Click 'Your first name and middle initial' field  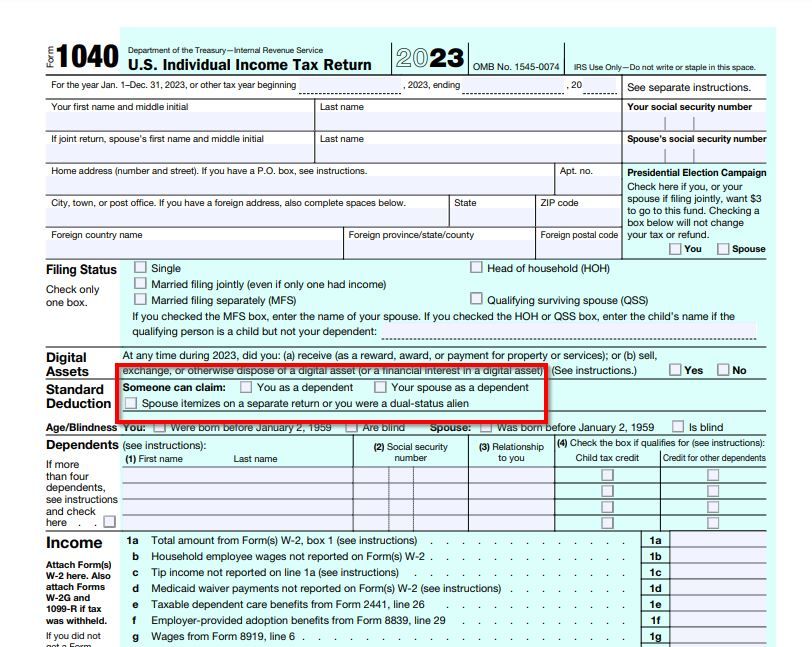click(180, 122)
